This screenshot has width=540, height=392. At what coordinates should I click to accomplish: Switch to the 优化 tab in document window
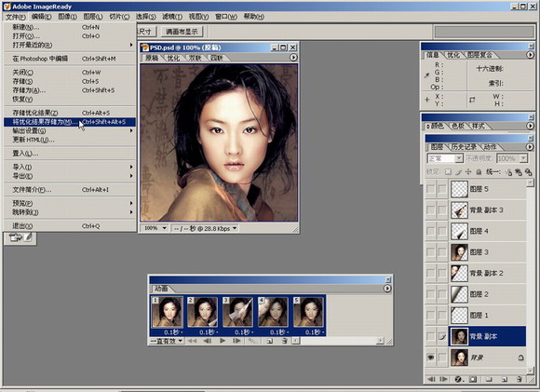[x=173, y=58]
